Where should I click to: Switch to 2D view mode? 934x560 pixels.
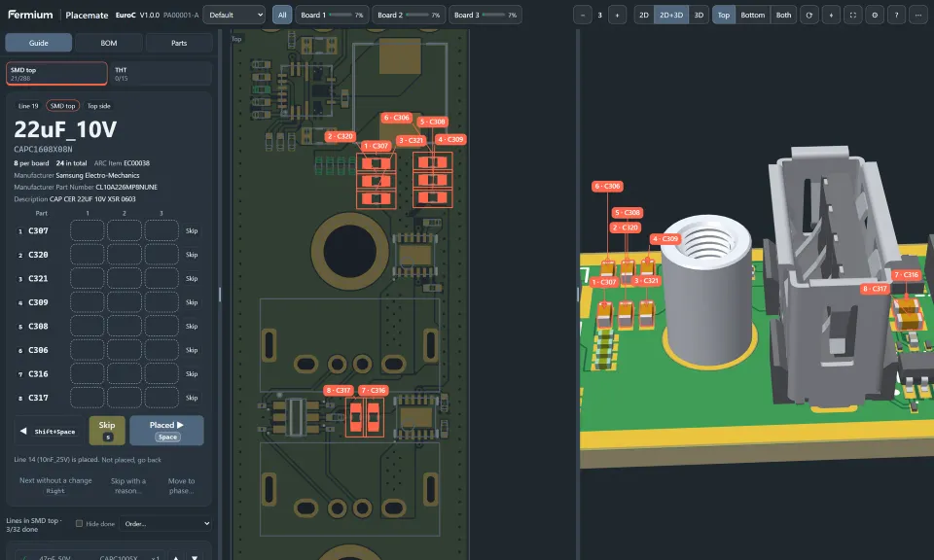click(x=644, y=15)
